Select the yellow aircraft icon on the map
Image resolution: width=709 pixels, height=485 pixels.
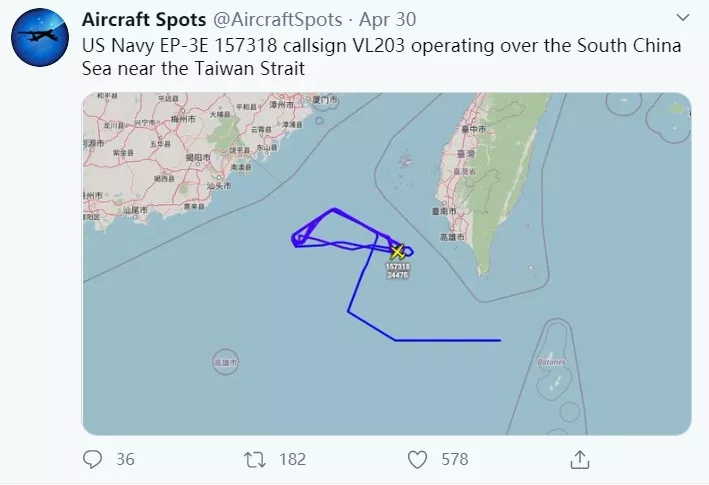click(x=398, y=251)
